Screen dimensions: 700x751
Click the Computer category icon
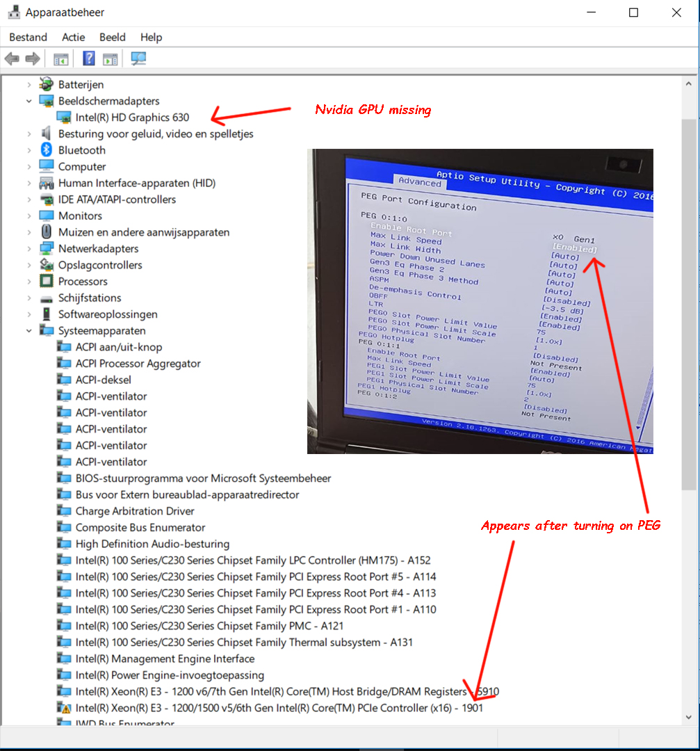point(47,166)
